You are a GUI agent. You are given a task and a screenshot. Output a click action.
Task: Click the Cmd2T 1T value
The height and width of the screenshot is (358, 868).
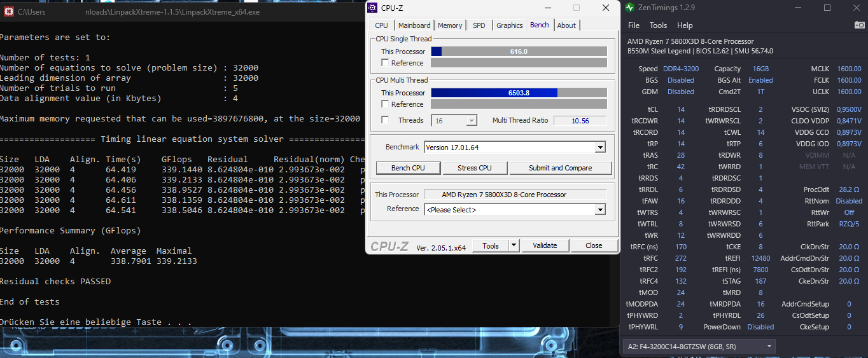(x=760, y=92)
